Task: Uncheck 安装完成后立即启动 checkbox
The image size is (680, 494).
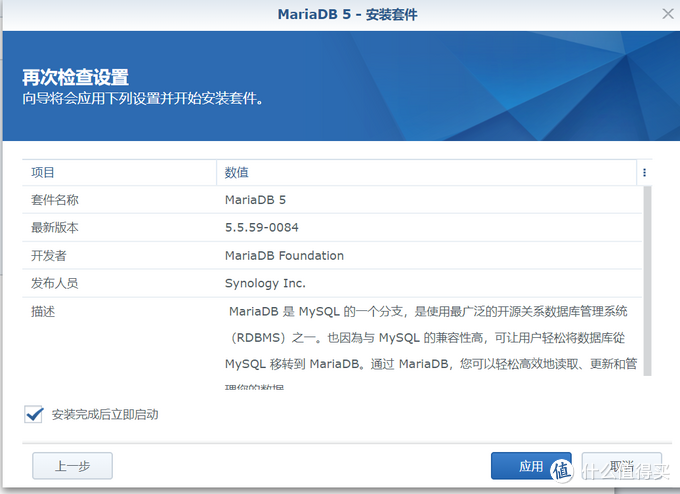Action: (33, 414)
